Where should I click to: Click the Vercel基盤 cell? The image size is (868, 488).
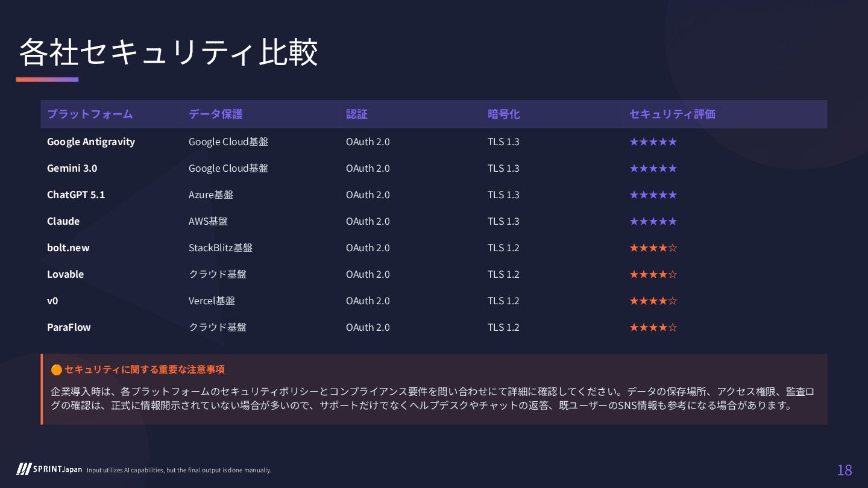212,301
